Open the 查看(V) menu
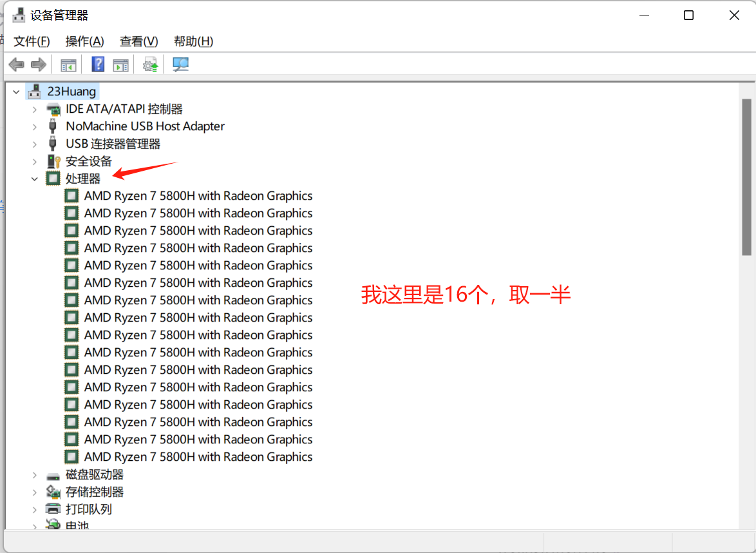This screenshot has width=756, height=553. [139, 41]
